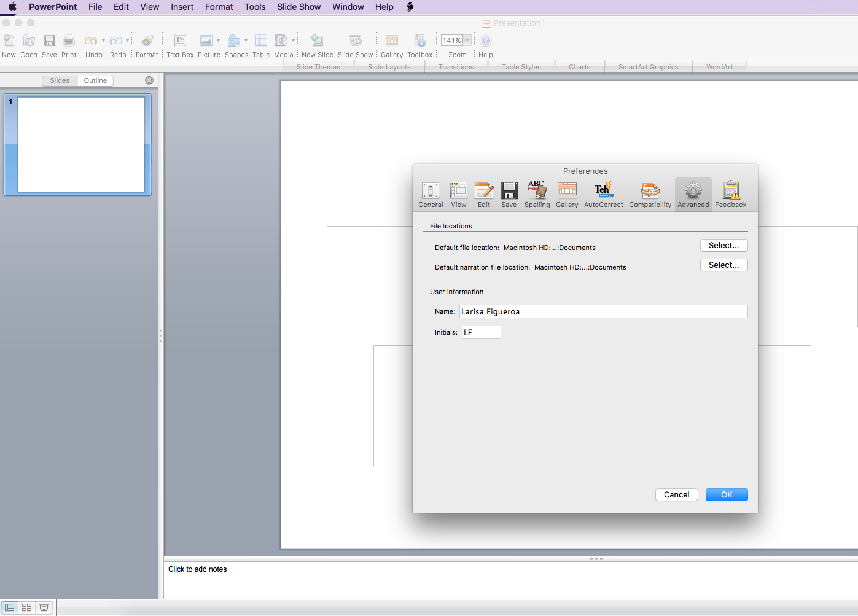
Task: Toggle the Gallery toolbar icon
Action: click(x=392, y=46)
